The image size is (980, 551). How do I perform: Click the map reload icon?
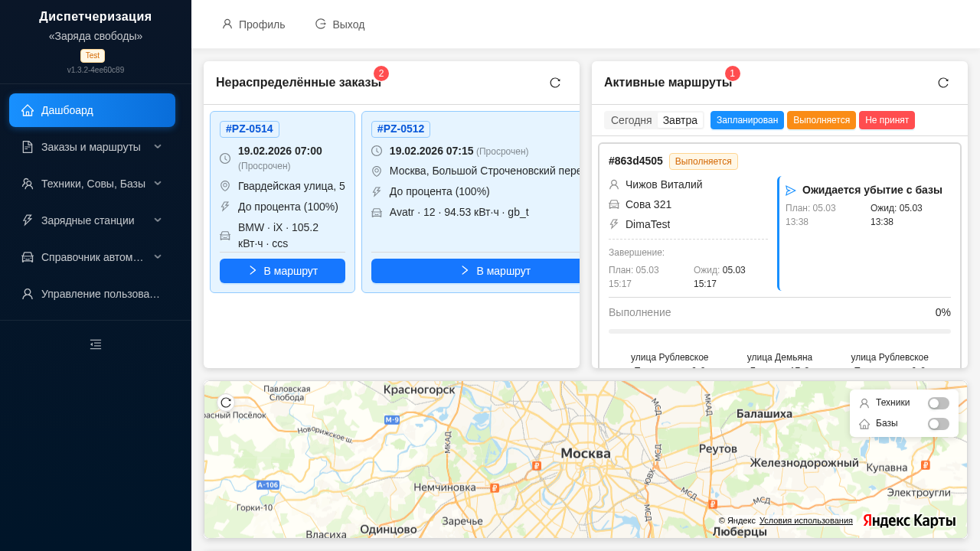click(x=226, y=403)
